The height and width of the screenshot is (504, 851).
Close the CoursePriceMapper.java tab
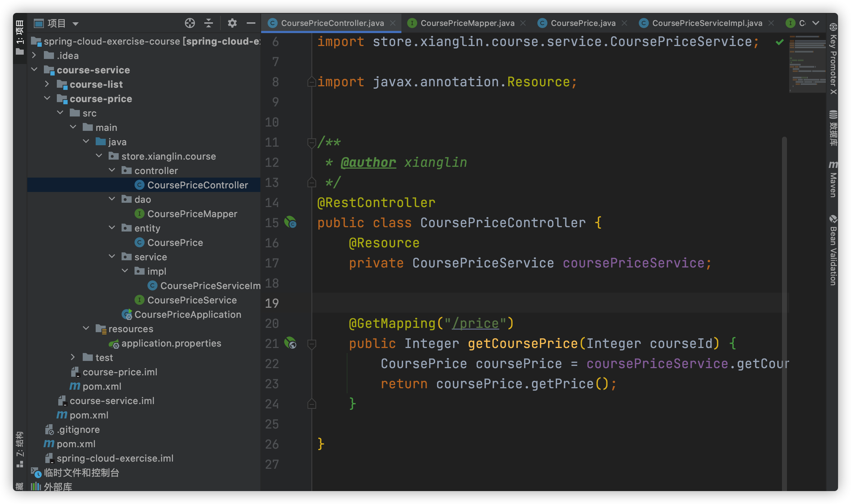click(523, 23)
